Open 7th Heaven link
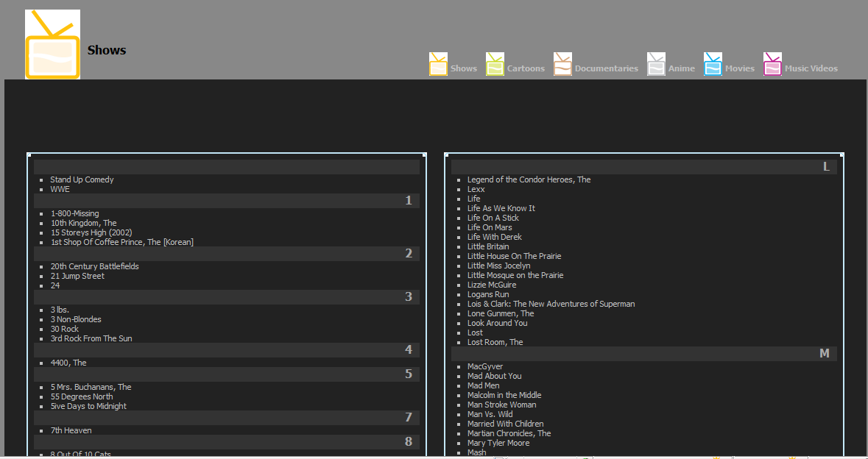Image resolution: width=868 pixels, height=459 pixels. coord(71,430)
